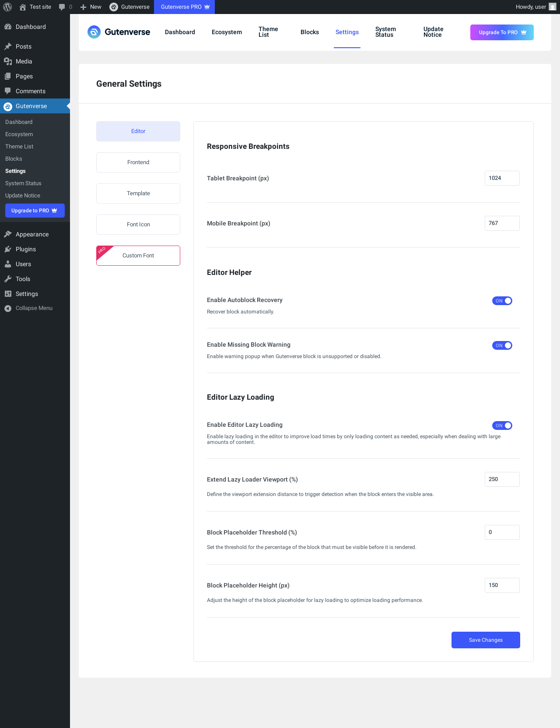Click the Test site home icon

tap(23, 7)
